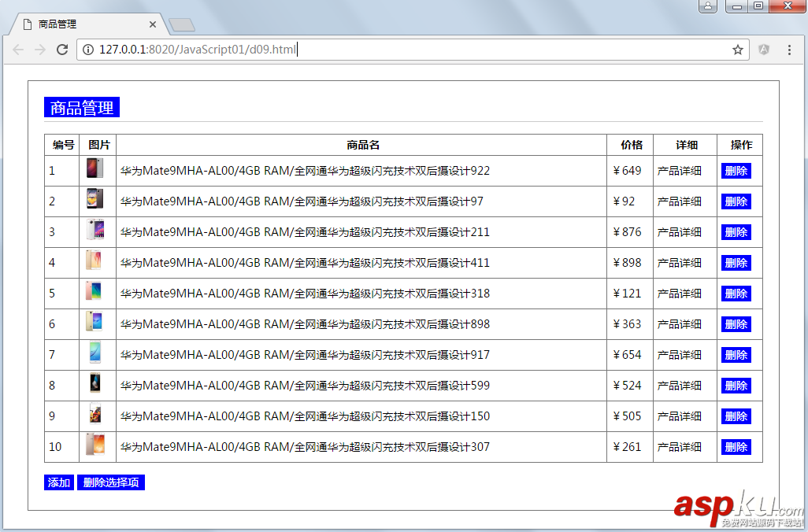Delete product row 10 with 删除
Viewport: 808px width, 532px height.
pos(736,447)
